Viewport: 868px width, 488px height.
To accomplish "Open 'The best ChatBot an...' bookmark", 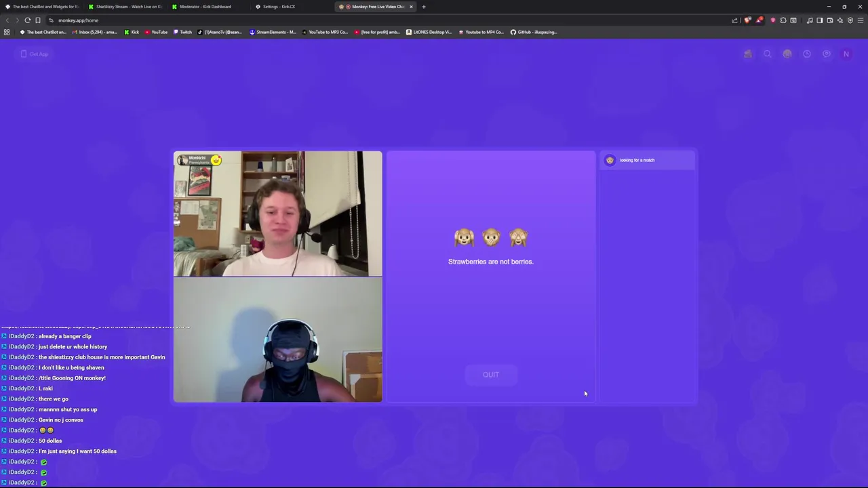I will (43, 32).
